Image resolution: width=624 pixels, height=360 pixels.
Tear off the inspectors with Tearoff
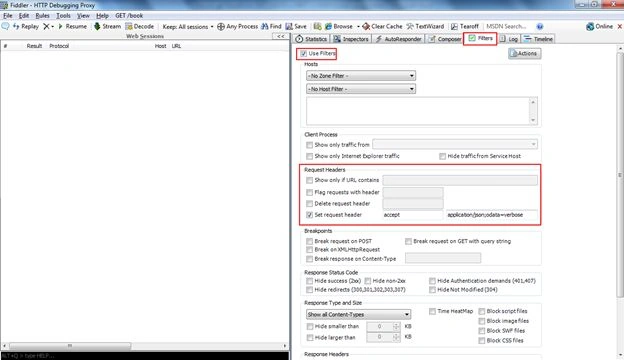pos(465,26)
